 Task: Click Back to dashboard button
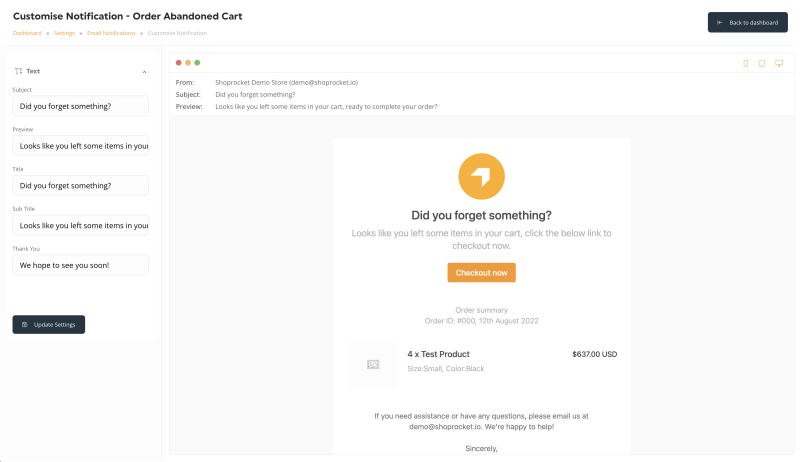point(747,22)
